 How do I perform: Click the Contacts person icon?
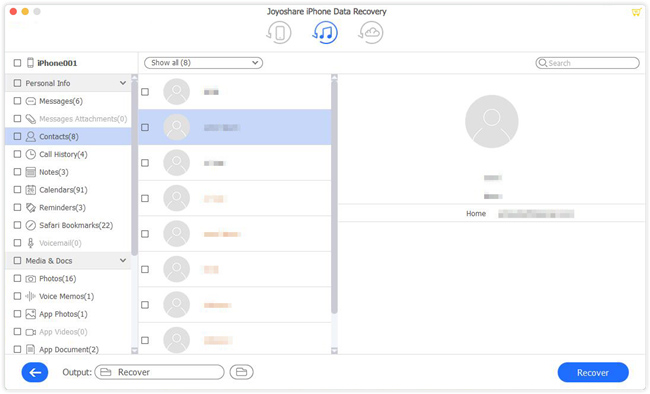point(31,136)
